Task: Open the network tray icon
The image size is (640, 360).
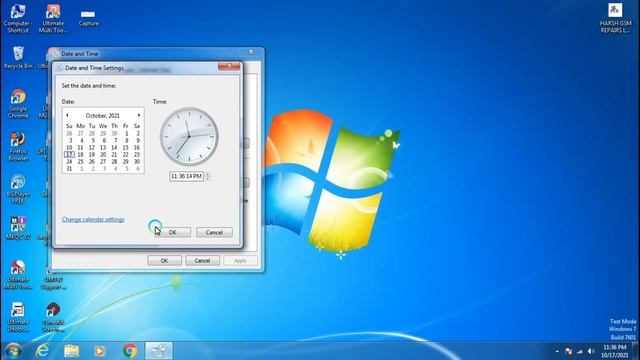Action: [x=580, y=351]
